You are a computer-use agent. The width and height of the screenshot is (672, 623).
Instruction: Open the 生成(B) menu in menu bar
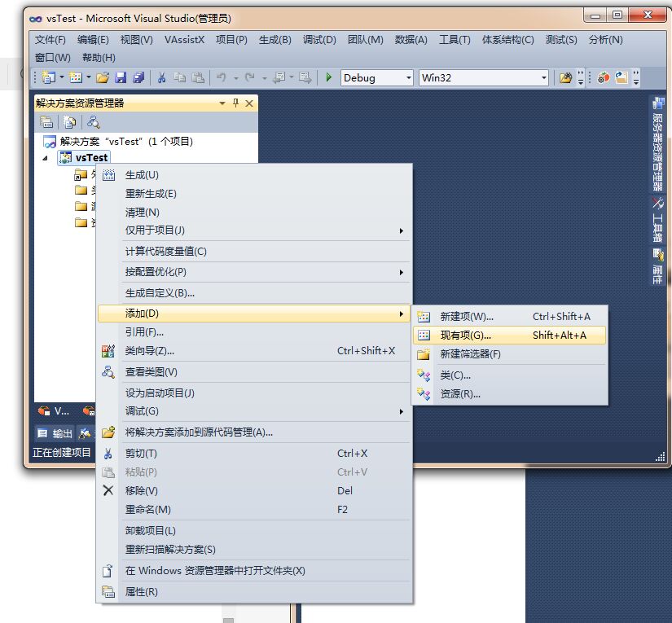[x=275, y=40]
